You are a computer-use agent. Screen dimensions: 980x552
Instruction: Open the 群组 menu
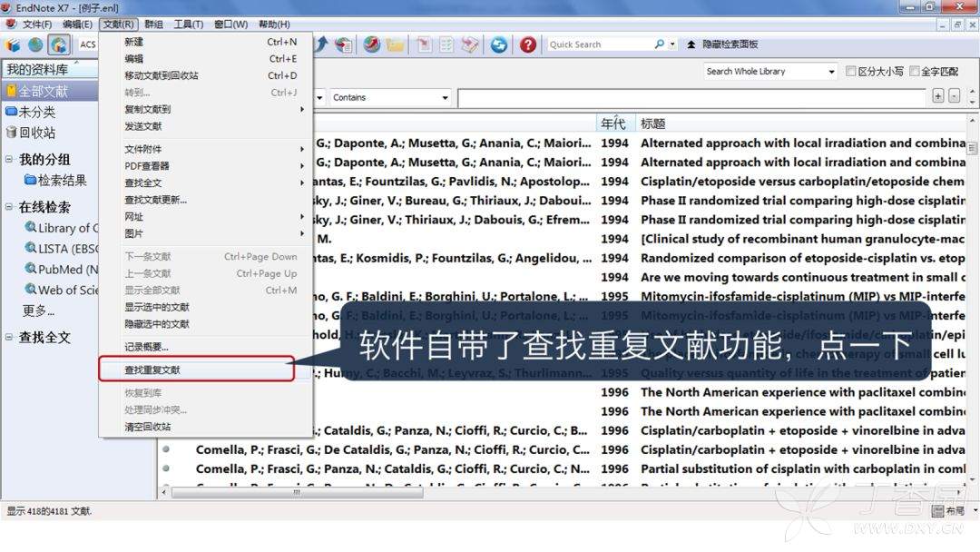click(153, 25)
